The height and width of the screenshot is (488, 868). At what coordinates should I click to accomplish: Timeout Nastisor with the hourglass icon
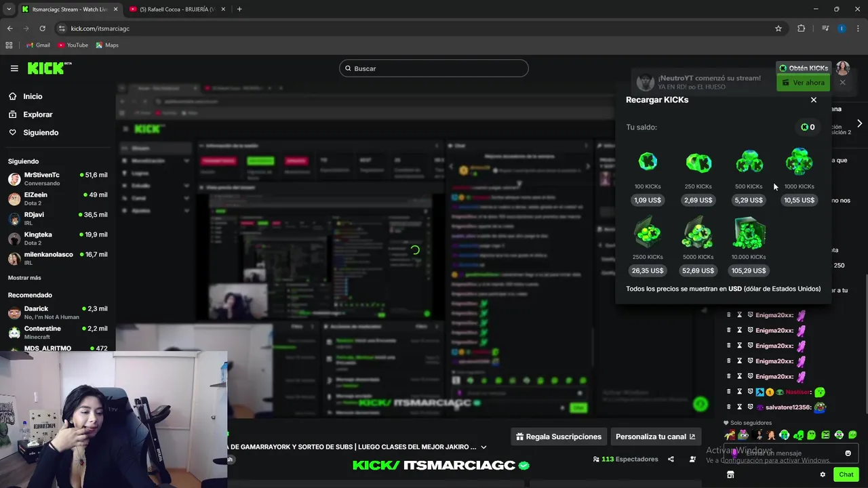click(x=739, y=392)
